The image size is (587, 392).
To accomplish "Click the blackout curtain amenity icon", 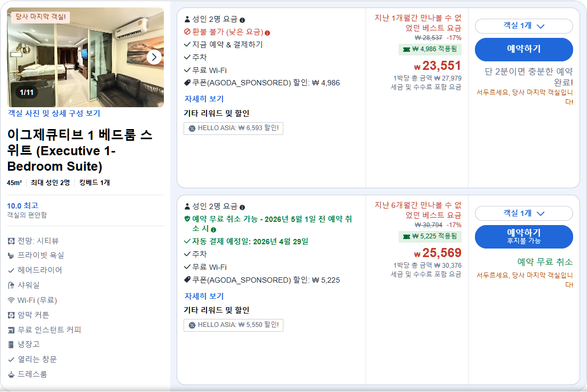I will pyautogui.click(x=11, y=315).
